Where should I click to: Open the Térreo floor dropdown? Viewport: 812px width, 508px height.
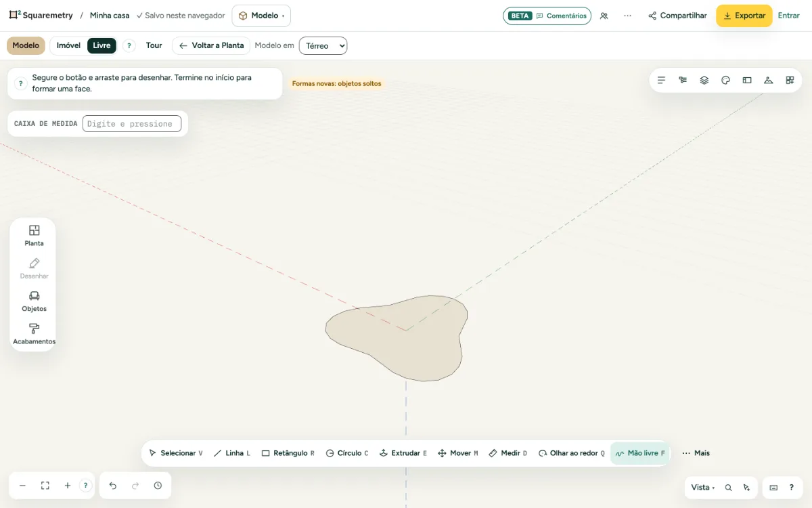click(323, 45)
